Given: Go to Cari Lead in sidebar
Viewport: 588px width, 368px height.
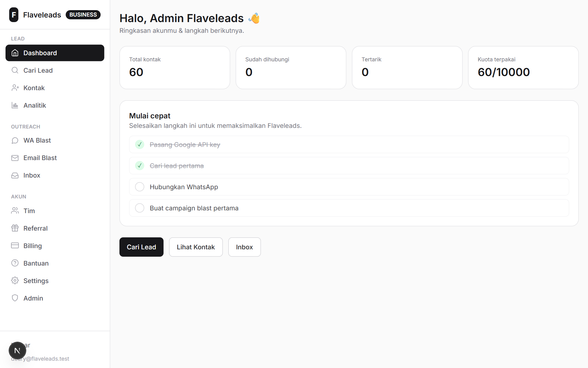Looking at the screenshot, I should [55, 70].
